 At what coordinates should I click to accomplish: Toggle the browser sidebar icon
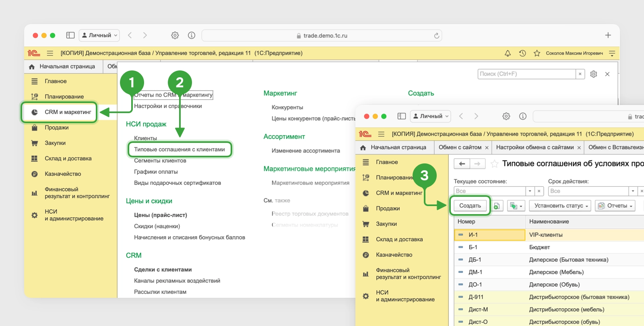70,35
